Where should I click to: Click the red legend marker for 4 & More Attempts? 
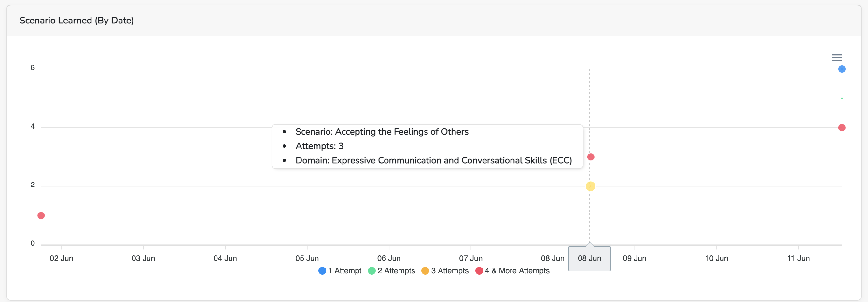tap(479, 271)
